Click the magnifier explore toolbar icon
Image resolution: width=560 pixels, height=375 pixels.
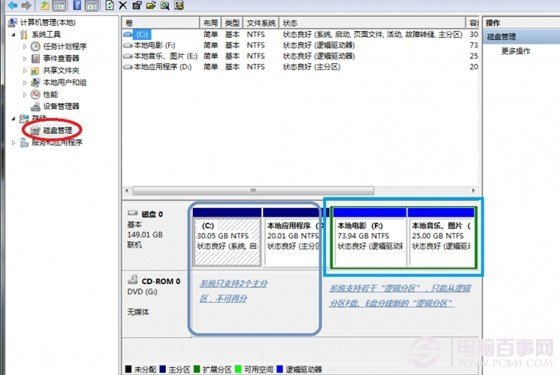[x=165, y=5]
